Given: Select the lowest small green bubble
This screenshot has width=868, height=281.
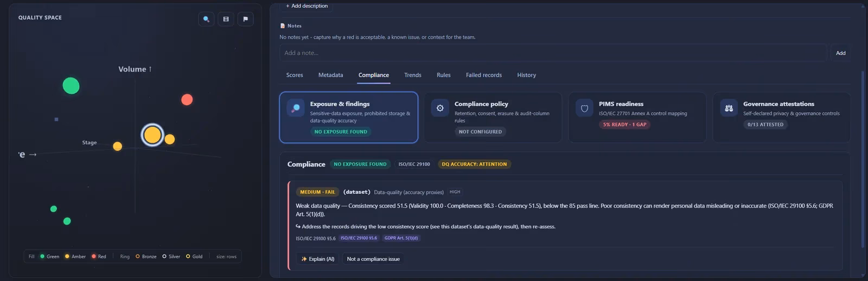Looking at the screenshot, I should 67,221.
